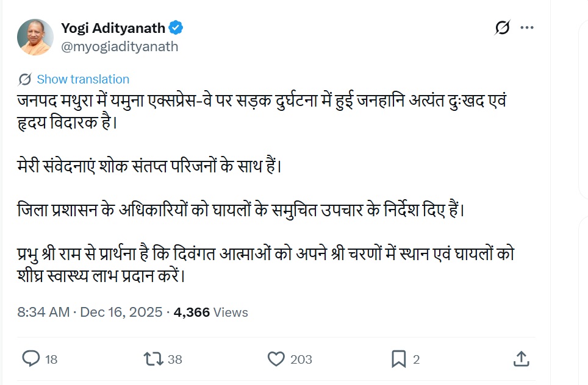Click the Hindi tweet text body
Screen dimensions: 588x385
[262, 189]
